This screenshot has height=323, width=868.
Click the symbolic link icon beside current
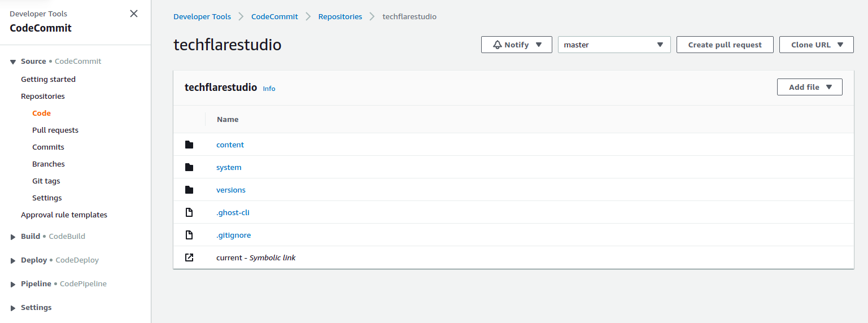(x=189, y=257)
